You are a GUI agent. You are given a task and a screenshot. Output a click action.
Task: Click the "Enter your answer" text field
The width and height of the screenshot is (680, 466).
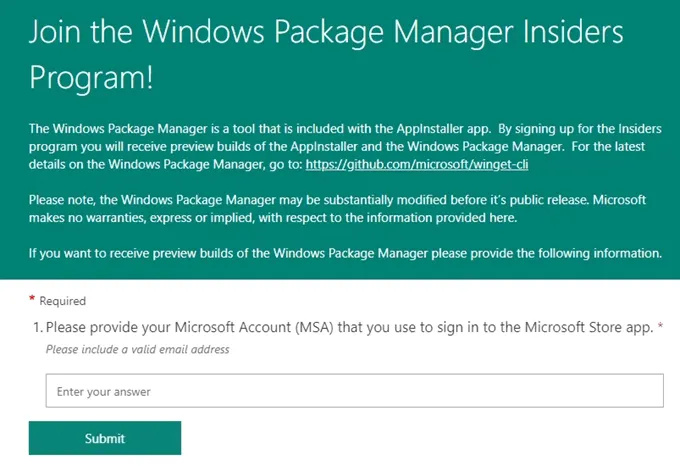[x=355, y=391]
